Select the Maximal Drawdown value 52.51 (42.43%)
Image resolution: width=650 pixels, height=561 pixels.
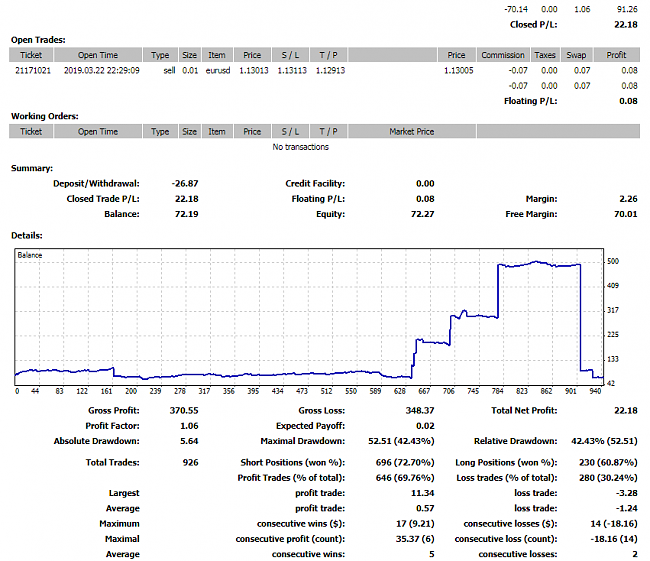point(401,441)
